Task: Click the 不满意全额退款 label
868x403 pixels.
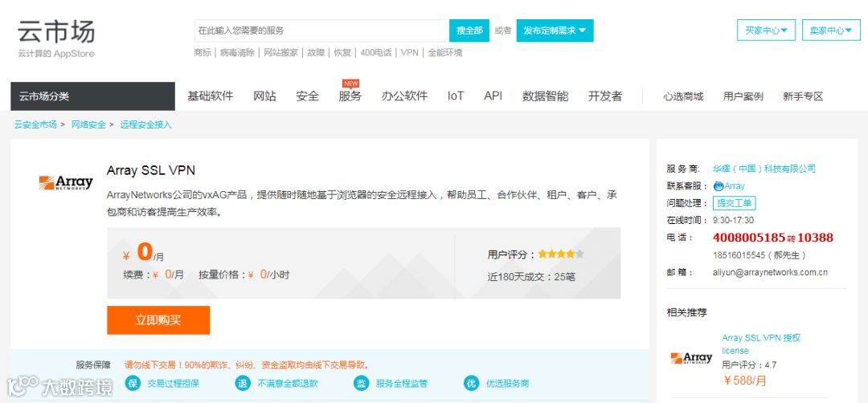Action: (287, 383)
